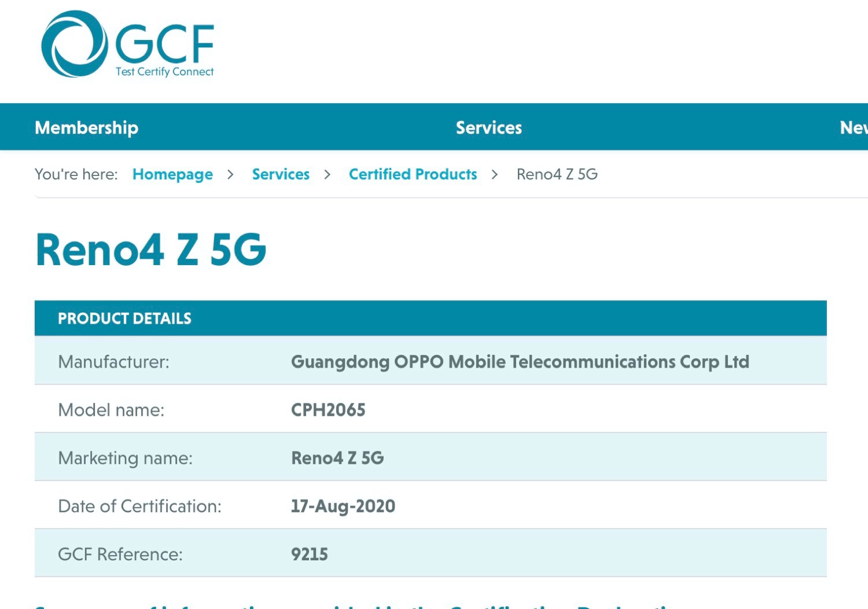Click the "You're here:" breadcrumb label

pos(76,174)
